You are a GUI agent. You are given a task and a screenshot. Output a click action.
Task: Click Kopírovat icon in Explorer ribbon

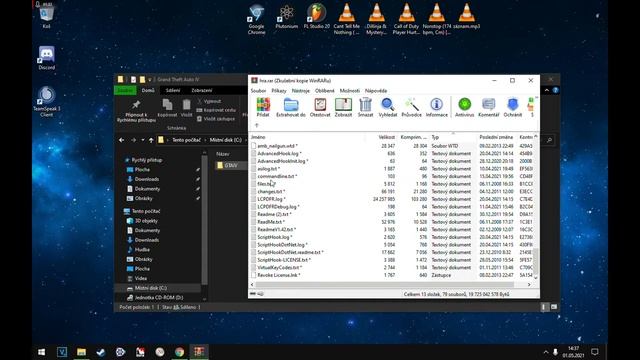pos(167,109)
